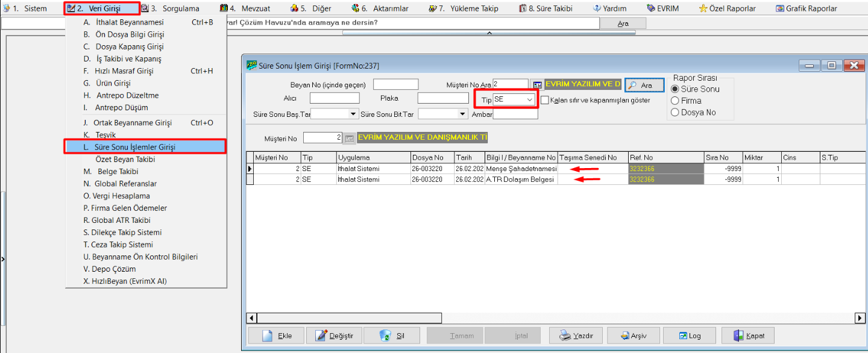Click the Ekle button with page icon
This screenshot has width=868, height=353.
pyautogui.click(x=277, y=336)
